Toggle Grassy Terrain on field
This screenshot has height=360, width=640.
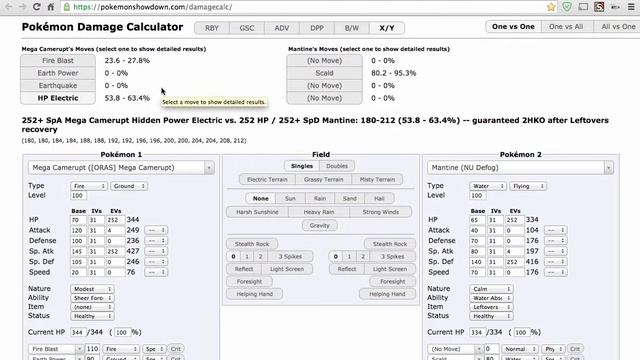point(324,180)
